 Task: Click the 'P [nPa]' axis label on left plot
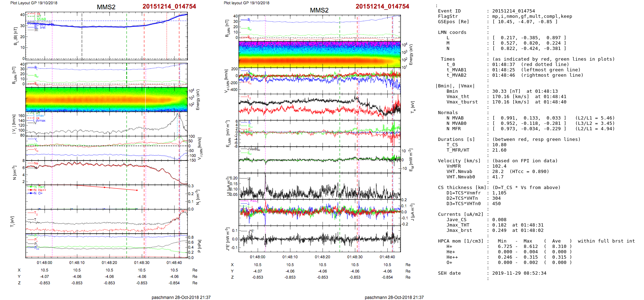199,246
